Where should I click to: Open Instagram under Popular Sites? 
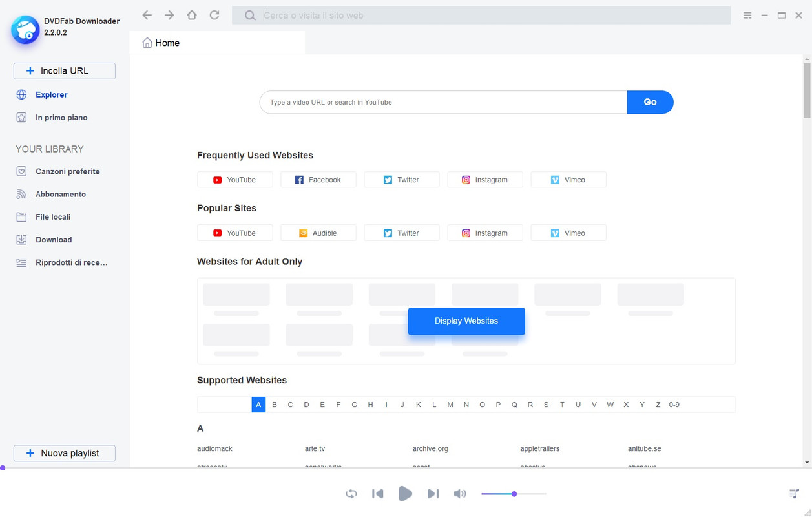coord(485,233)
